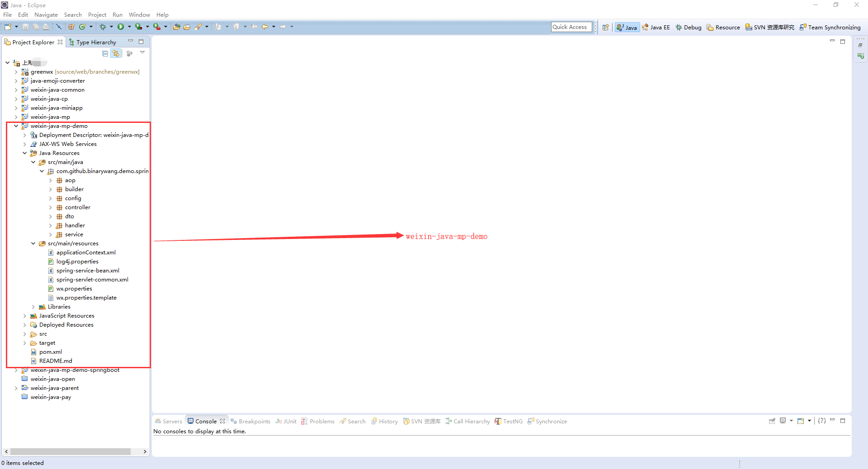Select pom.xml in the project tree
Screen dimensions: 868x469
(46, 352)
